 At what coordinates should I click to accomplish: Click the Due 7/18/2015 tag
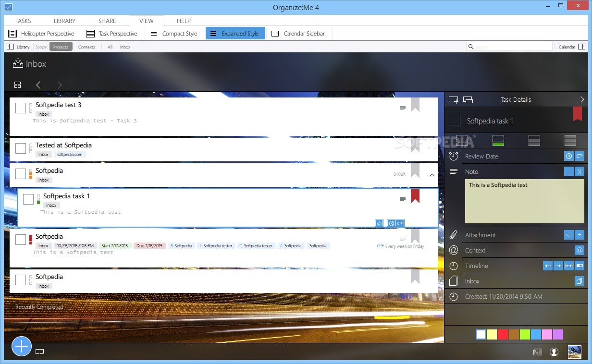tap(150, 245)
